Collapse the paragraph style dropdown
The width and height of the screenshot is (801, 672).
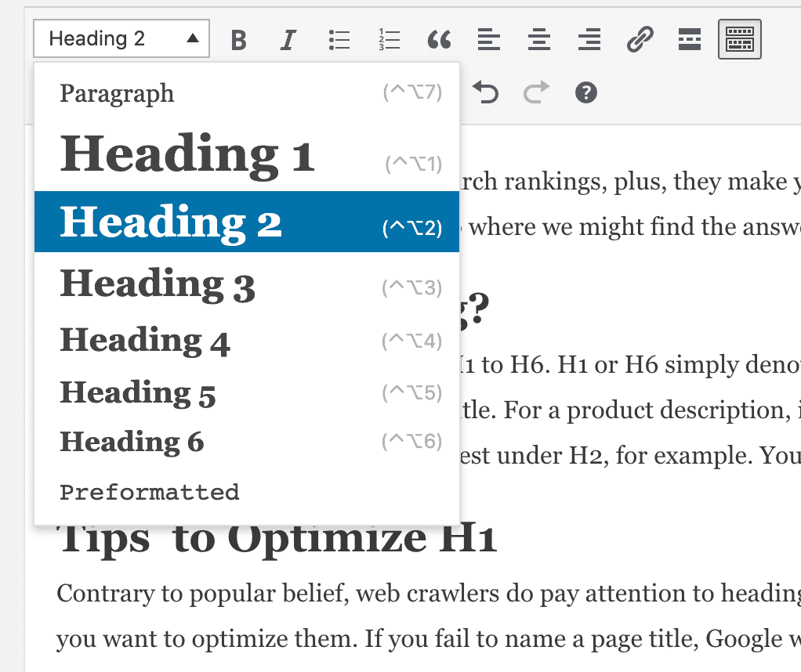(x=121, y=38)
